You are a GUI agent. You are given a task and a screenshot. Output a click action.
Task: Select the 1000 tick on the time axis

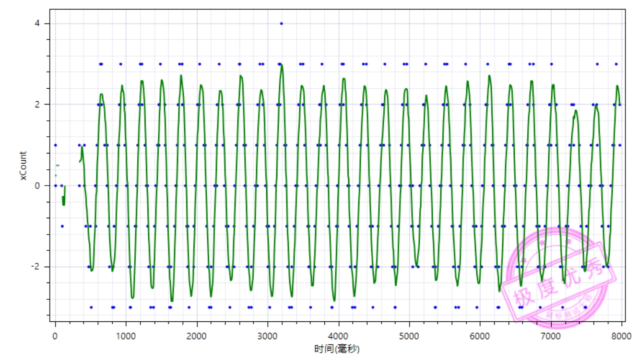tap(126, 336)
